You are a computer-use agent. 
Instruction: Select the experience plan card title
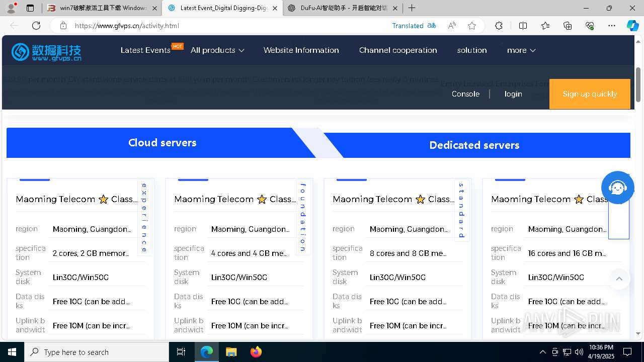[75, 199]
